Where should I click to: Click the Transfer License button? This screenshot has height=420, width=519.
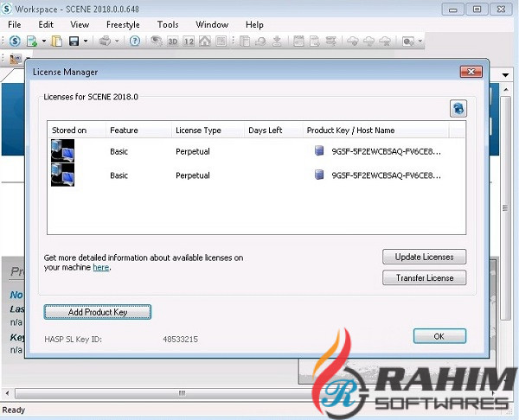pyautogui.click(x=425, y=277)
